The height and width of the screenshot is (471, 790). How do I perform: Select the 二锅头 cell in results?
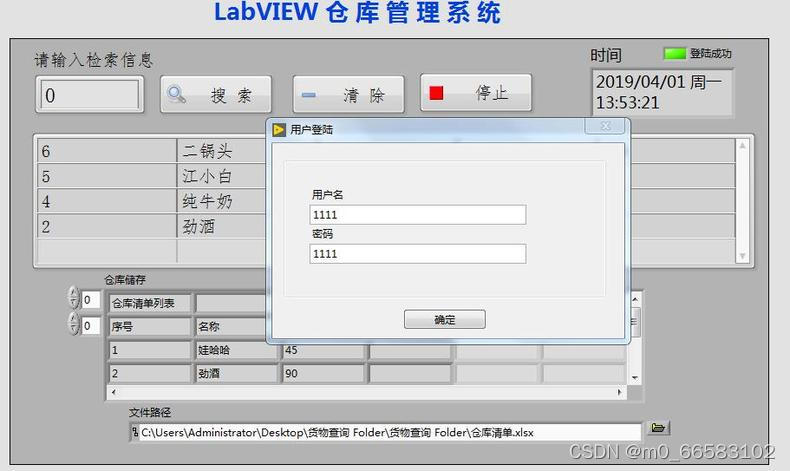[x=222, y=151]
